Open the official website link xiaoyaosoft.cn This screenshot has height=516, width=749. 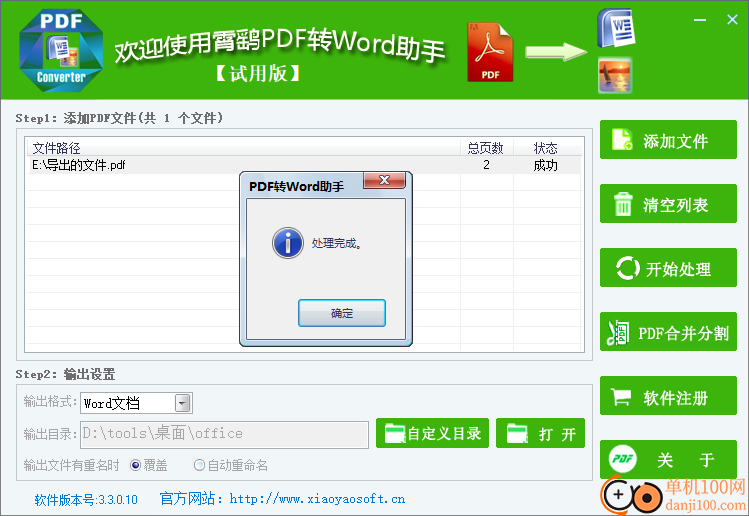pyautogui.click(x=317, y=499)
